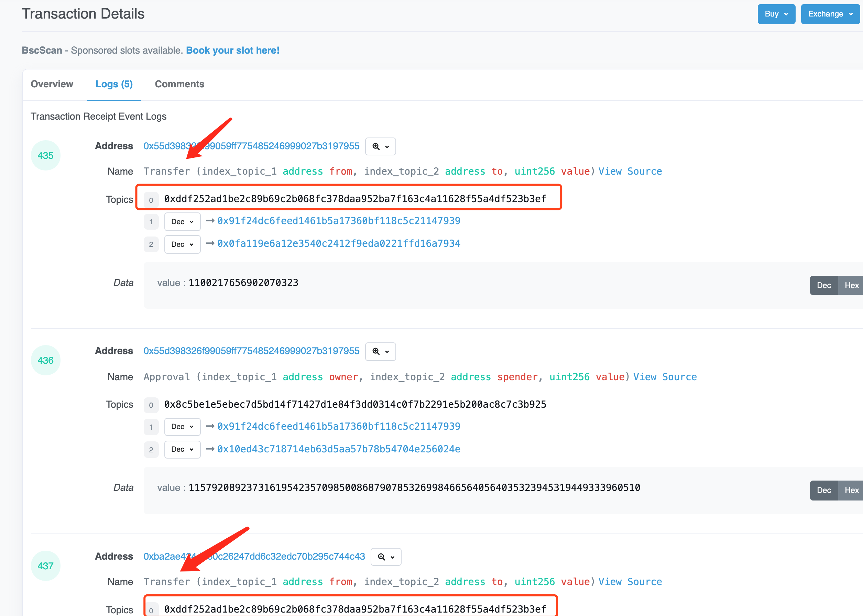This screenshot has width=863, height=616.
Task: Open Dec dropdown for log 435 topic 1
Action: pos(182,221)
